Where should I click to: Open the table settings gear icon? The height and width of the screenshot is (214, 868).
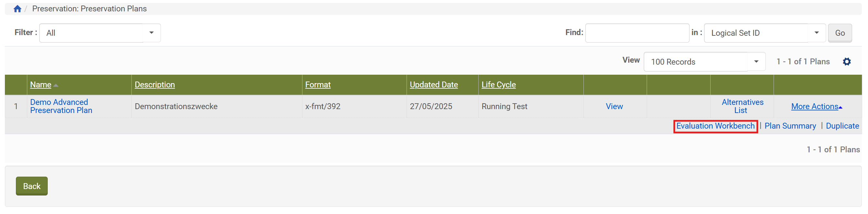pyautogui.click(x=847, y=62)
